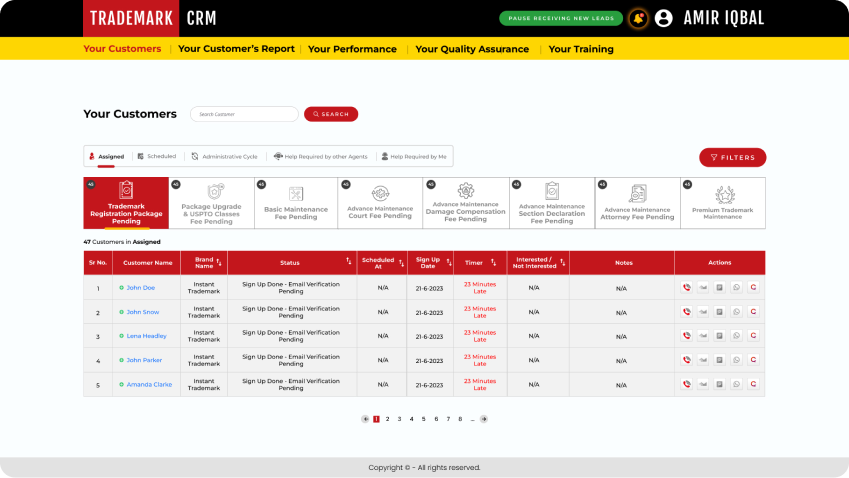The height and width of the screenshot is (478, 849).
Task: Open John Parker customer link
Action: pyautogui.click(x=143, y=360)
